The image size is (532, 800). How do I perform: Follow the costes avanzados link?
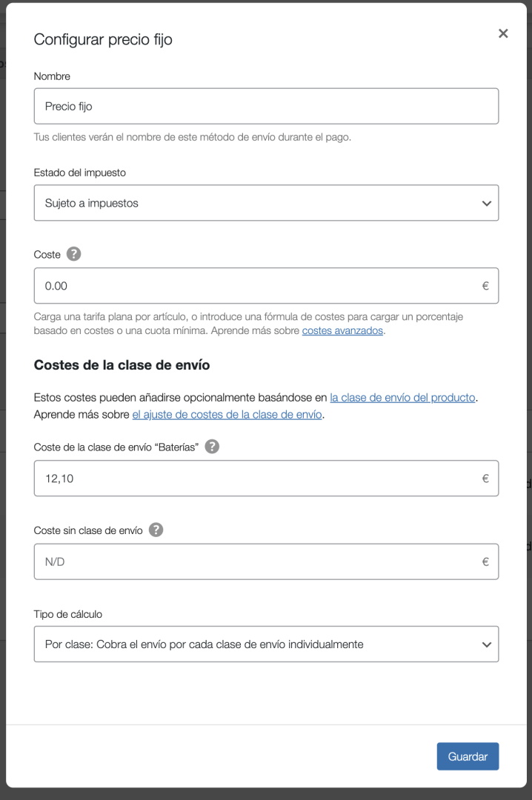pyautogui.click(x=342, y=330)
